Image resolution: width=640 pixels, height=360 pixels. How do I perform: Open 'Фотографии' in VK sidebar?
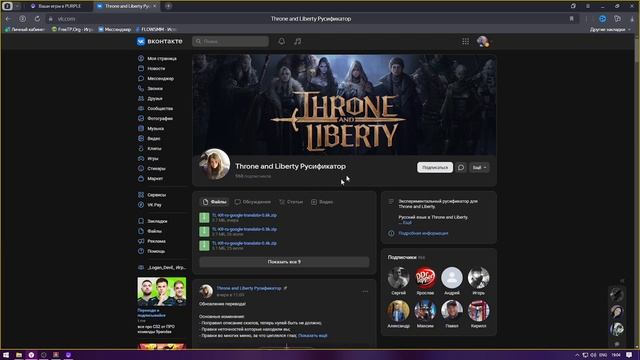[161, 118]
